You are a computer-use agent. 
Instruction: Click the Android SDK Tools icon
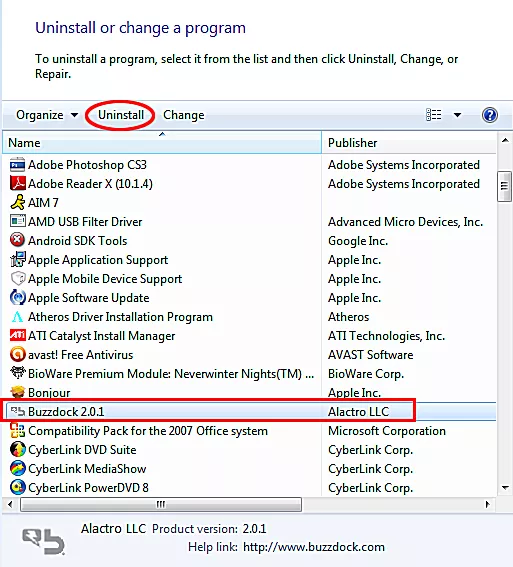click(x=17, y=240)
